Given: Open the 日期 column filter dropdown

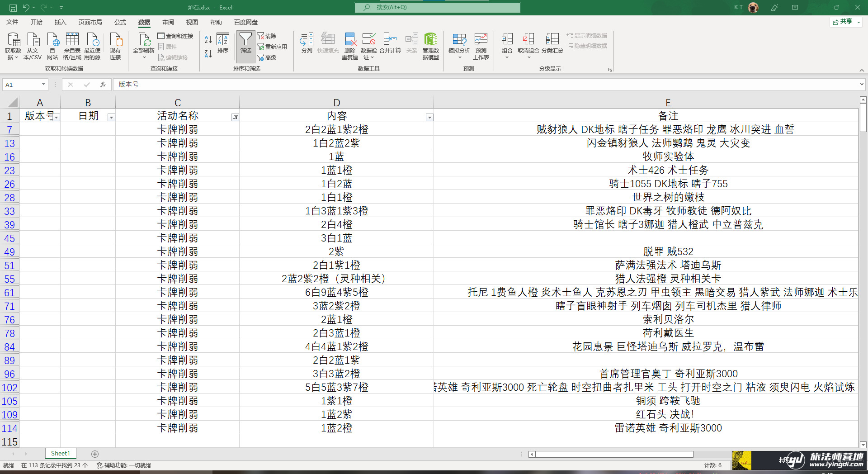Looking at the screenshot, I should click(111, 118).
